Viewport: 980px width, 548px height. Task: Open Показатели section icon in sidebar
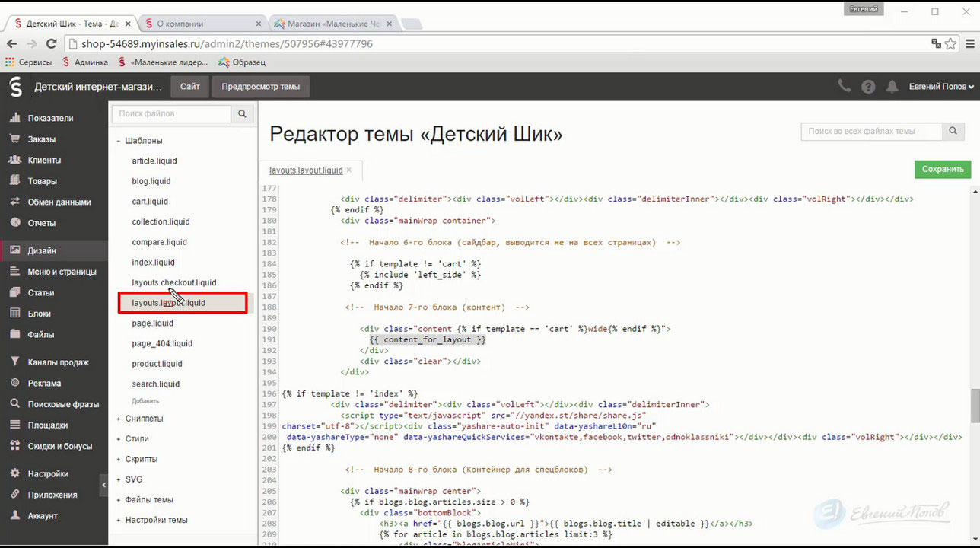pyautogui.click(x=14, y=118)
